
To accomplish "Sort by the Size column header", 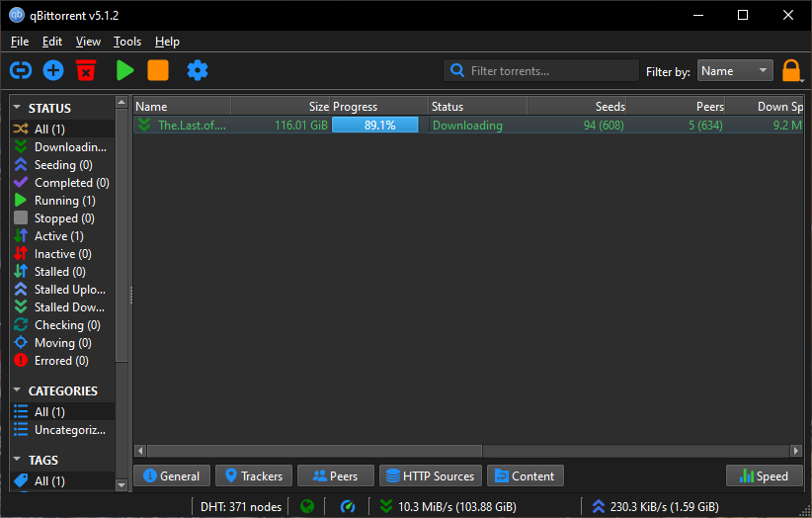I will (x=281, y=106).
